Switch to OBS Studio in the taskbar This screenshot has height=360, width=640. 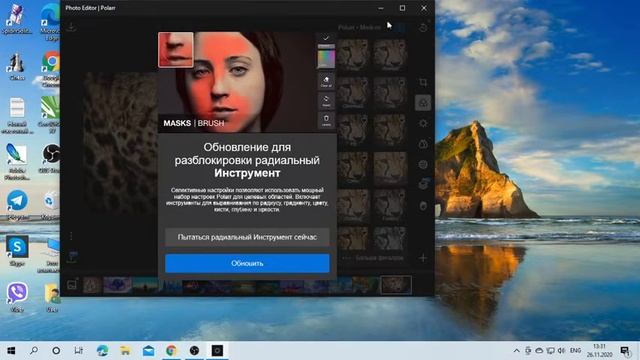[194, 351]
